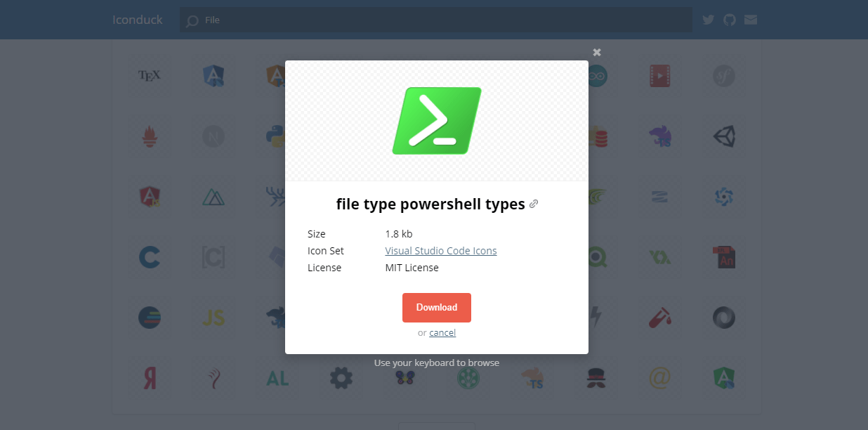Screen dimensions: 868x430
Task: Select the TeX file icon
Action: pos(150,76)
